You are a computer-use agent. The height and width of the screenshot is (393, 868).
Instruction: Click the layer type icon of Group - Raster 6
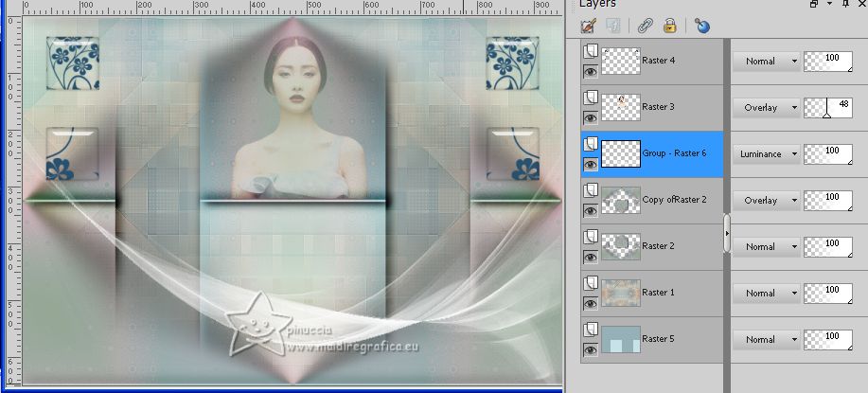tap(590, 144)
